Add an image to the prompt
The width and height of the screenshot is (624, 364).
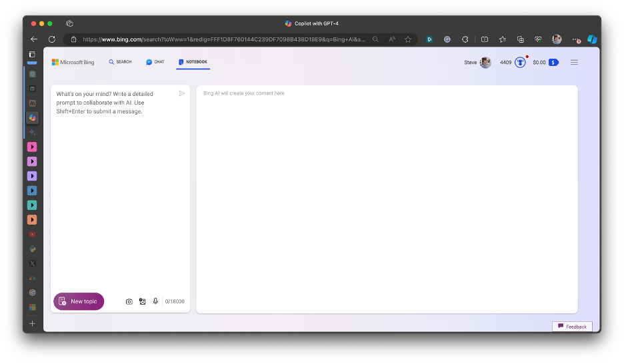tap(143, 301)
